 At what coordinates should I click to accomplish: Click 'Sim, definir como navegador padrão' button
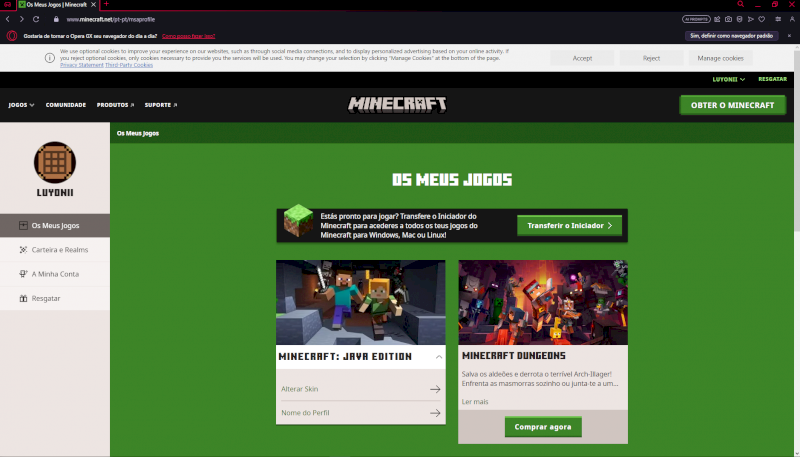coord(731,36)
